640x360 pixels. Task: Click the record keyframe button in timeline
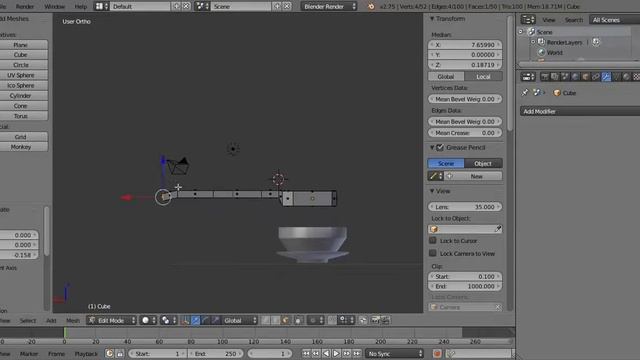437,353
